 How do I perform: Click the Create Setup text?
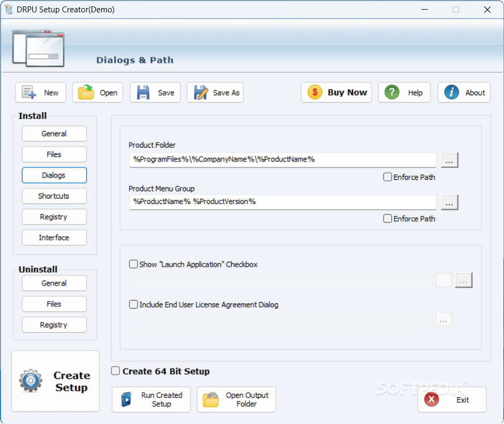(x=72, y=382)
